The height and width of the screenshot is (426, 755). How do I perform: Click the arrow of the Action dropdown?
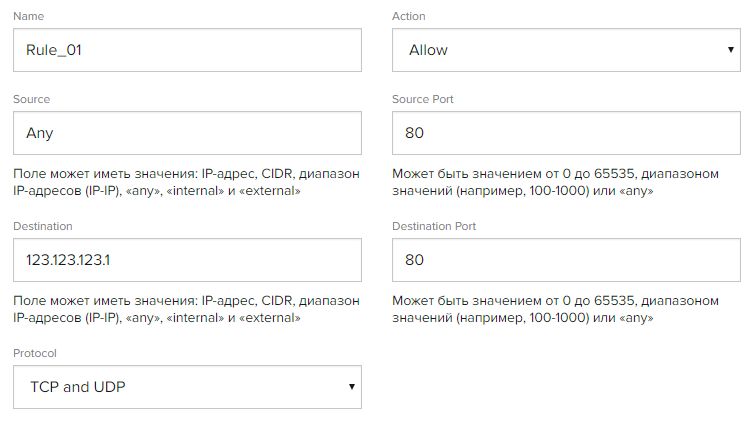click(x=731, y=50)
